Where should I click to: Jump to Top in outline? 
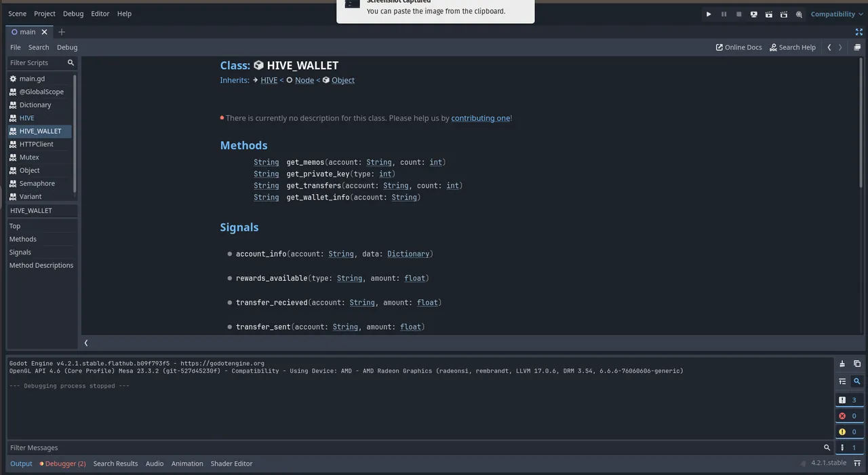click(42, 226)
